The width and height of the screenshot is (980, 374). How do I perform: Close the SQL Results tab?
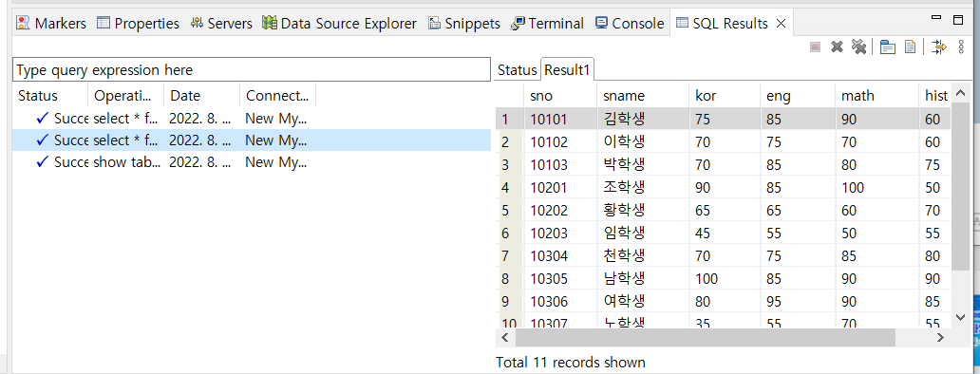coord(781,24)
